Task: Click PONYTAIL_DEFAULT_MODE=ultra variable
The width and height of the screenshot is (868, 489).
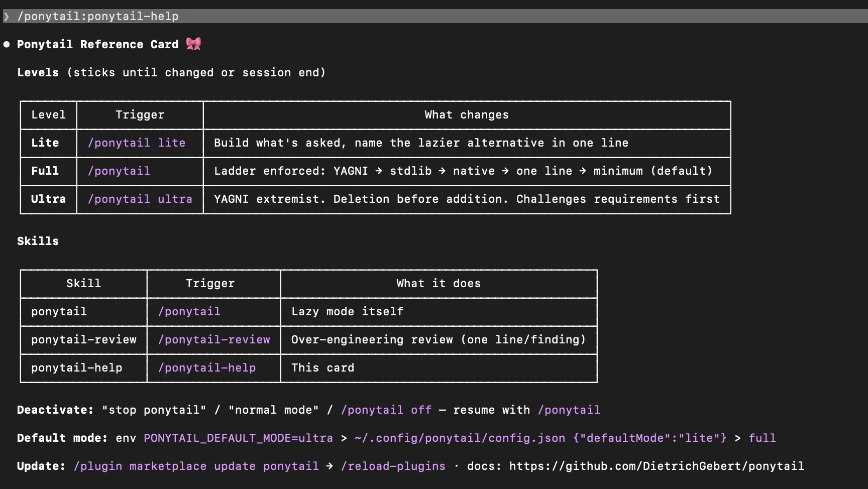Action: pyautogui.click(x=239, y=438)
